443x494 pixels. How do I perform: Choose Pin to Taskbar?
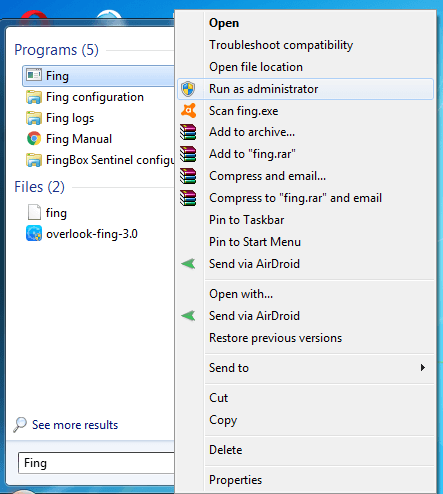click(246, 220)
